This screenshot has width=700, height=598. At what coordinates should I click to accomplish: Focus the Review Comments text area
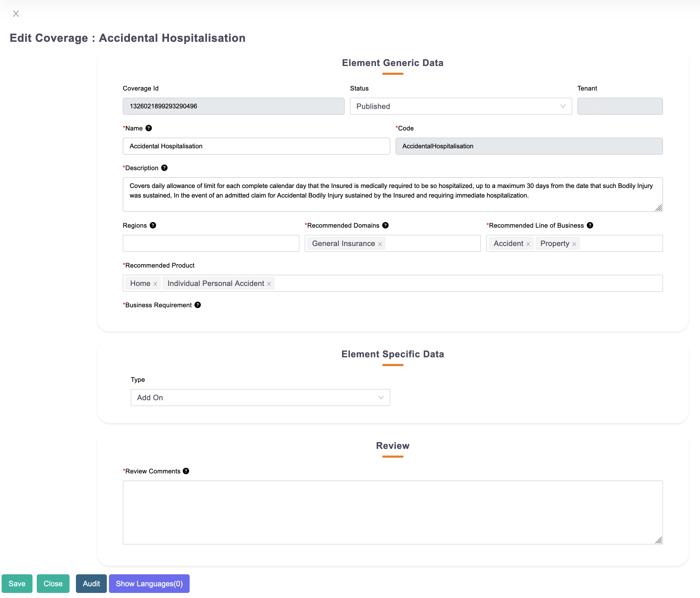point(393,512)
